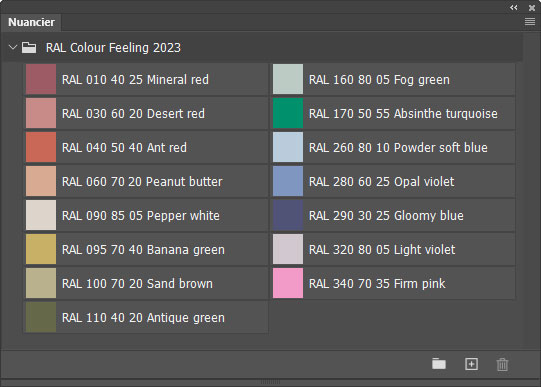Click text RAL 010 40 25 Mineral red

(x=135, y=80)
